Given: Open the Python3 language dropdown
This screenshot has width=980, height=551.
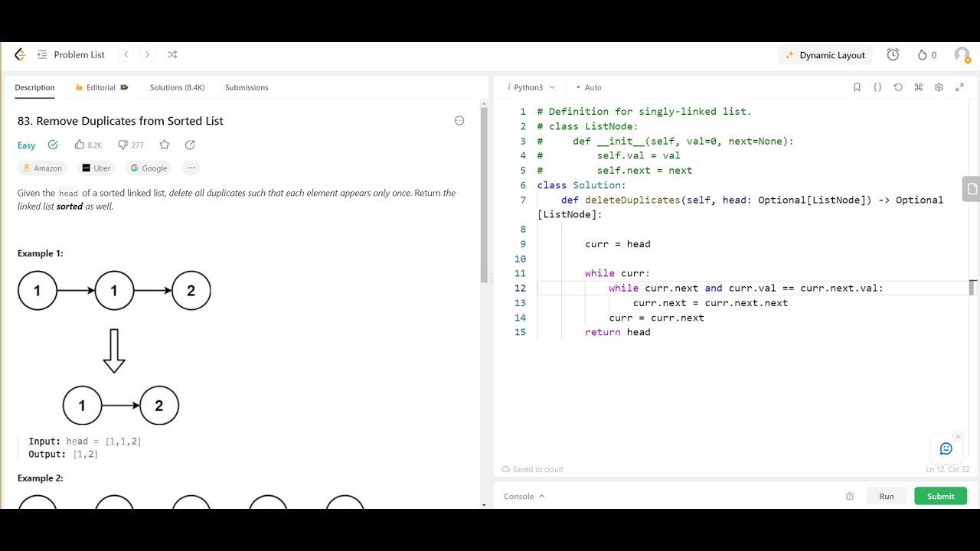Looking at the screenshot, I should [x=531, y=87].
